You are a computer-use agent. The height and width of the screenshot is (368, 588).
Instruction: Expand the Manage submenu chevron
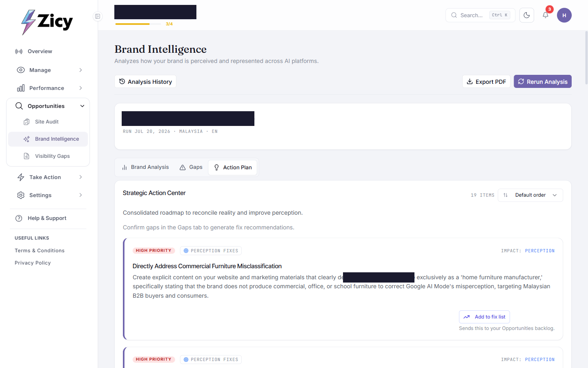tap(81, 70)
